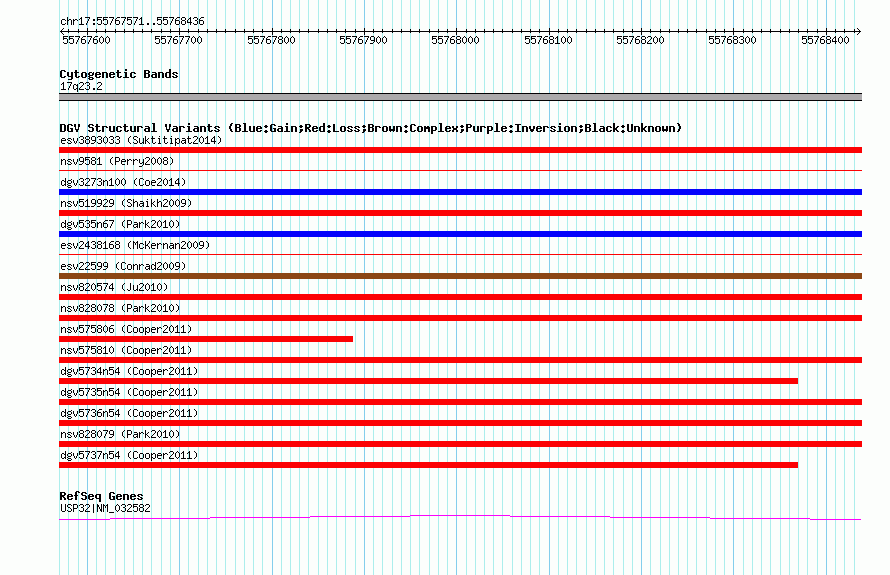Select the nsv828078 (Park2010) label
Image resolution: width=890 pixels, height=575 pixels.
click(120, 308)
